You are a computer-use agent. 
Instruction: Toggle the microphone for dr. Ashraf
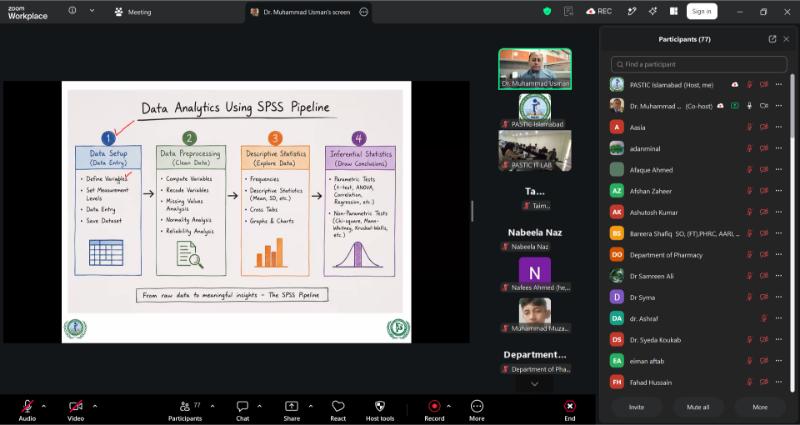tap(764, 318)
